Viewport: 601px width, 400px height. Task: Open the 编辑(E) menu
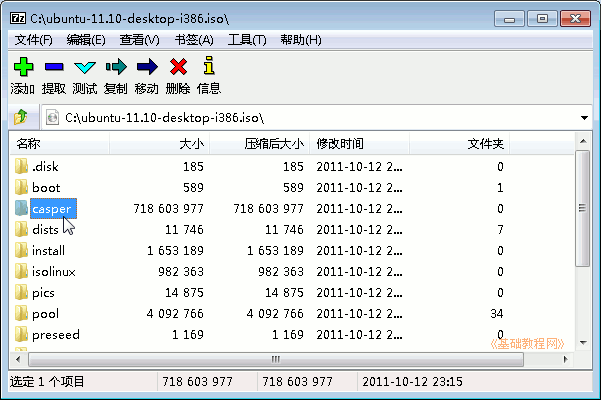(86, 40)
